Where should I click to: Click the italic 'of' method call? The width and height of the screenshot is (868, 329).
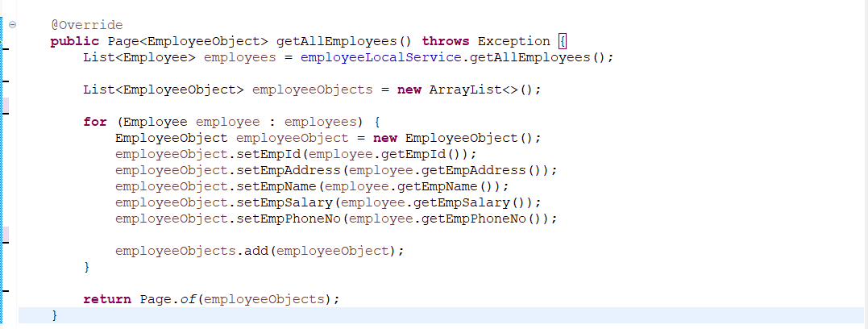click(189, 299)
